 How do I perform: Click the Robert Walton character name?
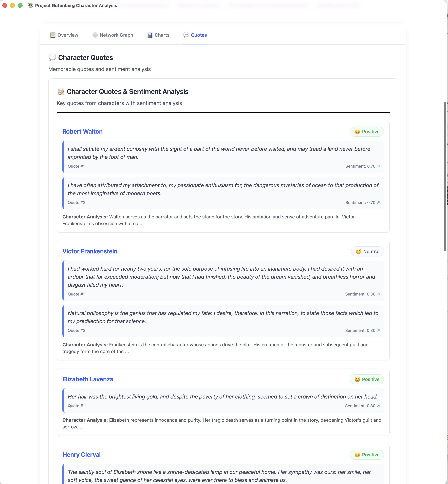pyautogui.click(x=82, y=131)
